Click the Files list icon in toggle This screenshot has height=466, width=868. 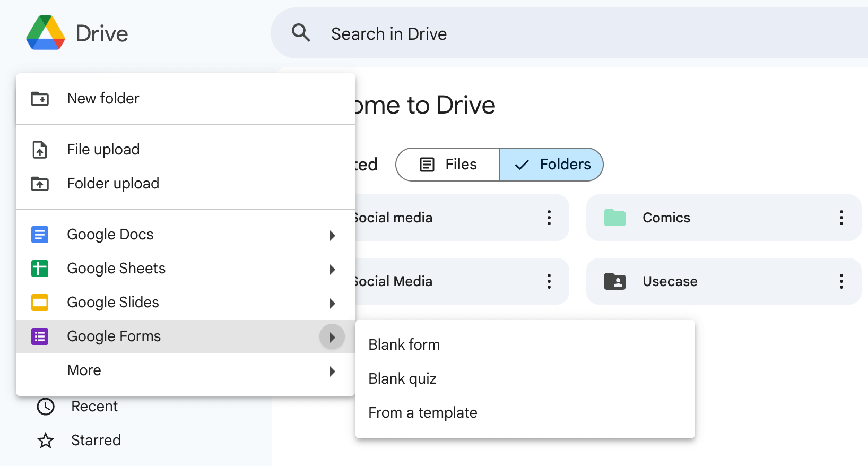427,165
